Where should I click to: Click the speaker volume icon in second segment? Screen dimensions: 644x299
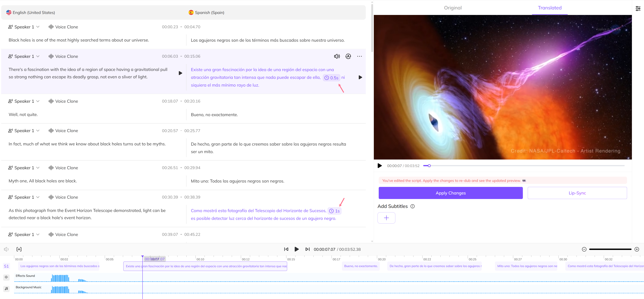337,56
